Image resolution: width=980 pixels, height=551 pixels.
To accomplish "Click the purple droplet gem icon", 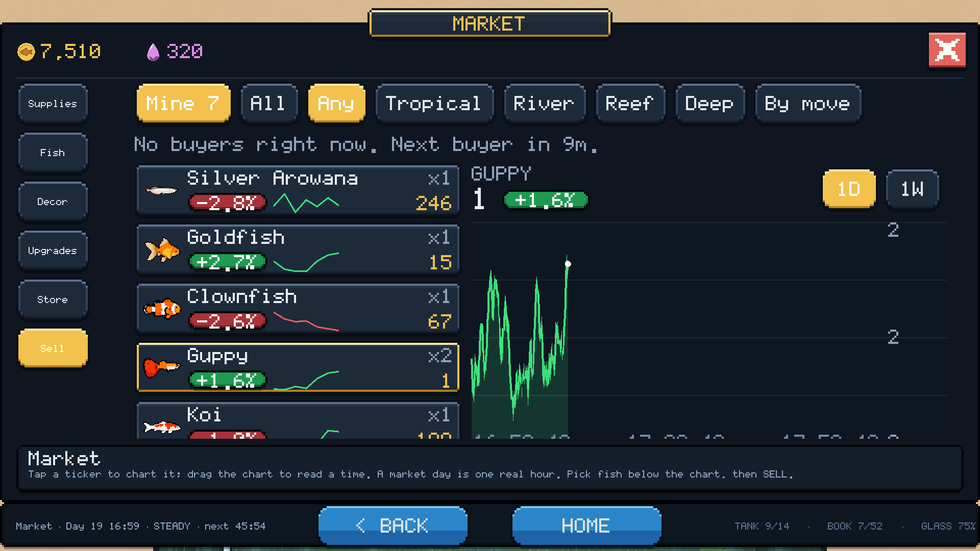I will 153,52.
